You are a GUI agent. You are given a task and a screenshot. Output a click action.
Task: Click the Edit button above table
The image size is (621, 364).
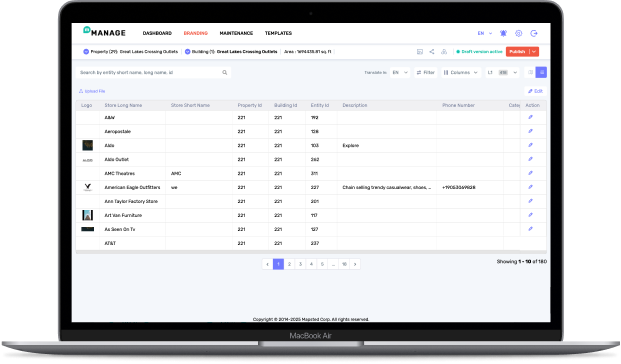click(x=535, y=91)
